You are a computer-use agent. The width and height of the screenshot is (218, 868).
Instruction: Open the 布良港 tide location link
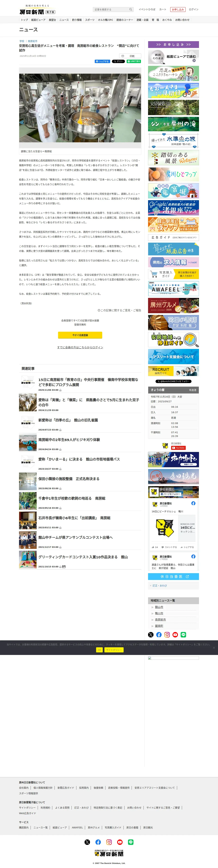[192, 390]
